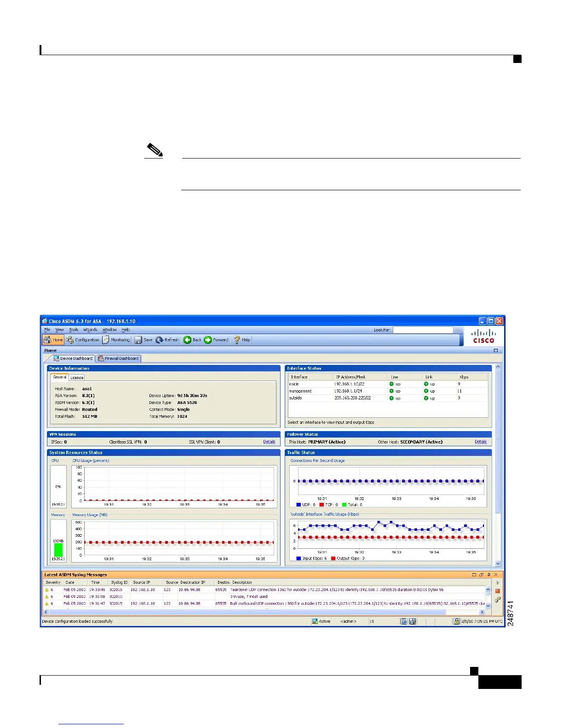Toggle auto-hide pin on syslog panel
The width and height of the screenshot is (563, 728).
coord(488,575)
